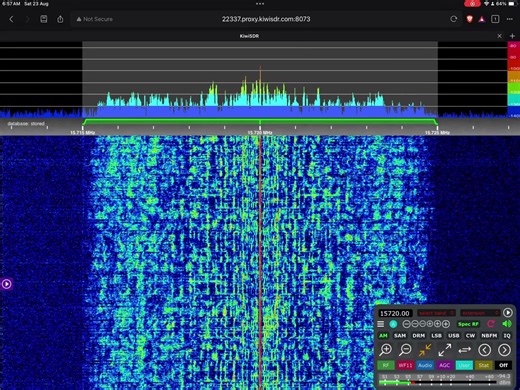Tap the share icon in the browser toolbar
Viewport: 520px width, 390px height.
[x=60, y=19]
